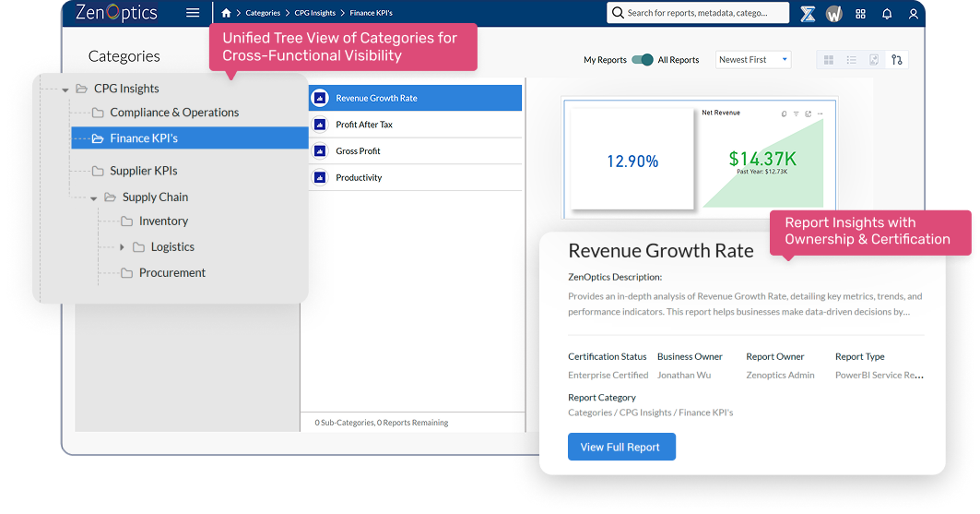Image resolution: width=980 pixels, height=514 pixels.
Task: Open the notifications bell
Action: point(887,14)
